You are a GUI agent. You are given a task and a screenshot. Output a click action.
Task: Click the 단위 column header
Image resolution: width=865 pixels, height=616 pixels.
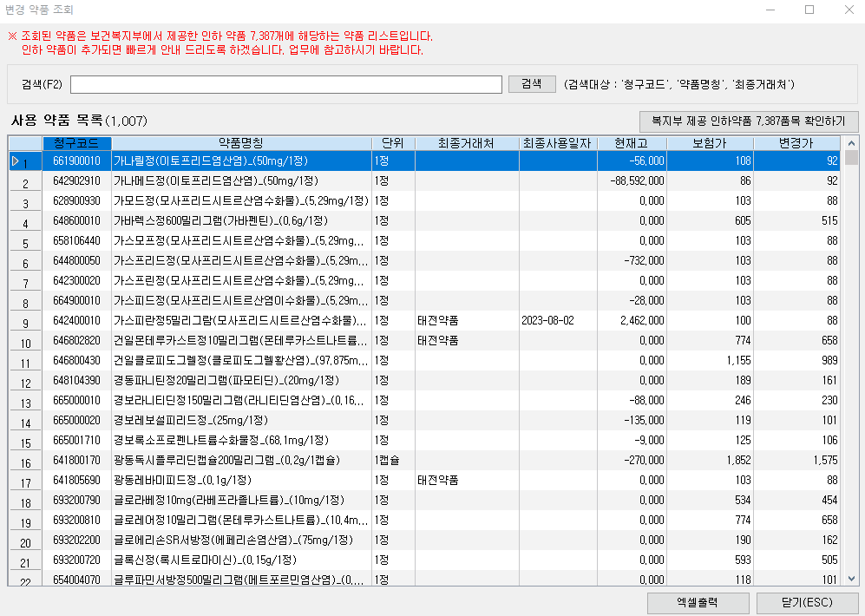tap(393, 143)
